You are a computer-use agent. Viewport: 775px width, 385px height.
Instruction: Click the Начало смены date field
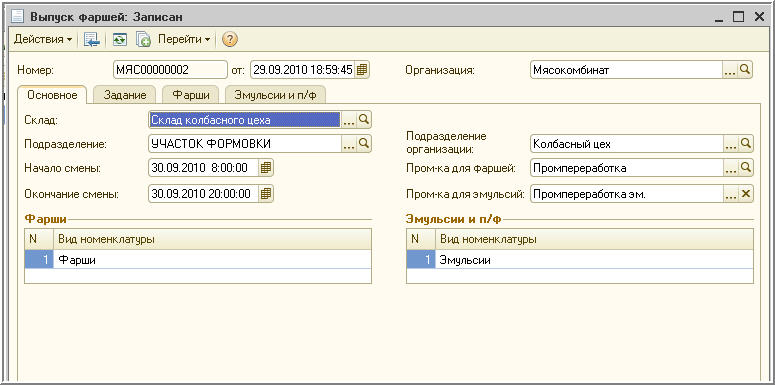tap(203, 168)
